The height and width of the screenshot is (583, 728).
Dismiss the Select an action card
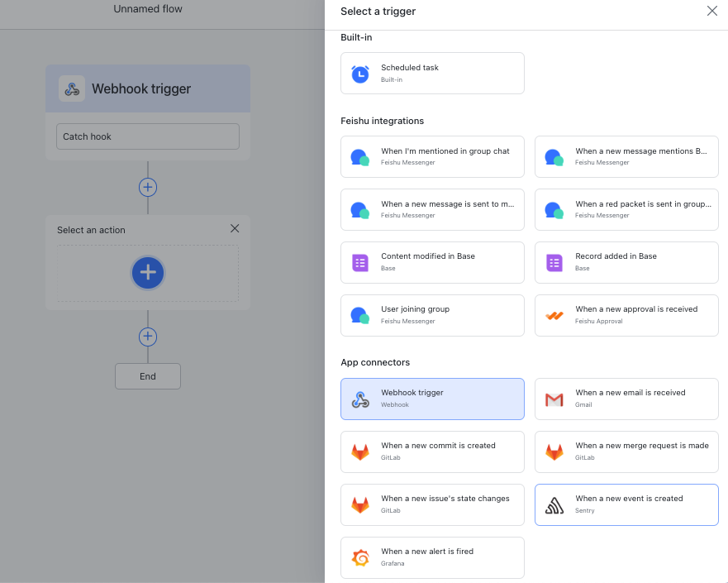click(x=235, y=229)
